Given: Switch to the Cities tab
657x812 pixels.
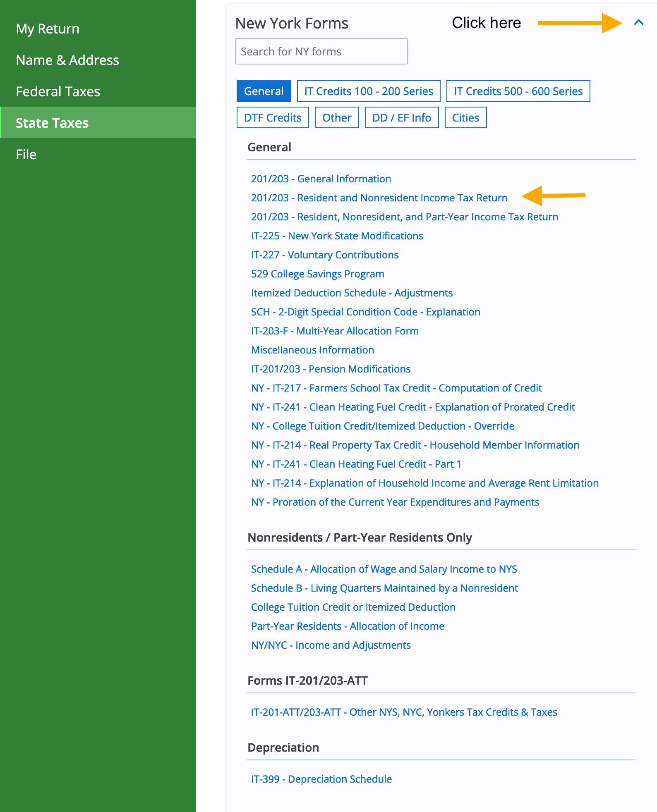Looking at the screenshot, I should [465, 118].
